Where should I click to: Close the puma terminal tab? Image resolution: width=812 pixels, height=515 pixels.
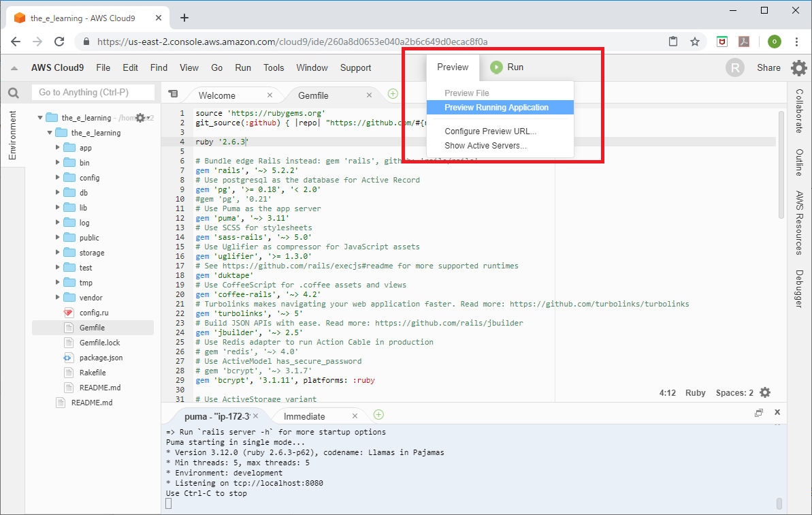coord(255,416)
